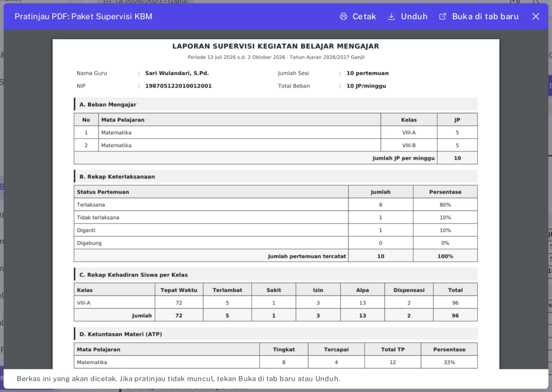Click the VIII-B class cell in Beban Mengajar
The width and height of the screenshot is (552, 392).
coord(409,145)
